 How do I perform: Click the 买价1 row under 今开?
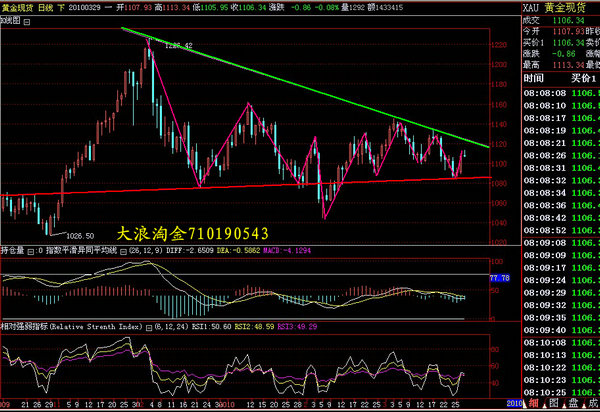click(561, 42)
